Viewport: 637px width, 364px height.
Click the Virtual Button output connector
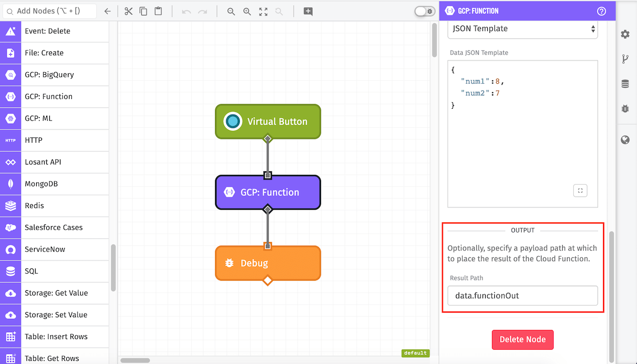(x=268, y=138)
